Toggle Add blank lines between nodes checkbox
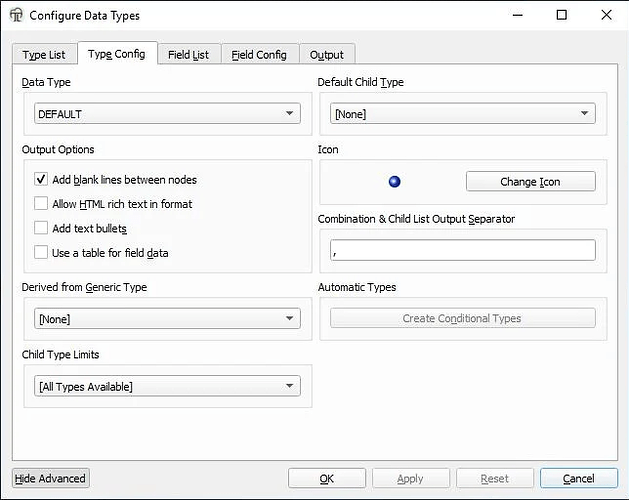The width and height of the screenshot is (629, 500). pos(41,180)
